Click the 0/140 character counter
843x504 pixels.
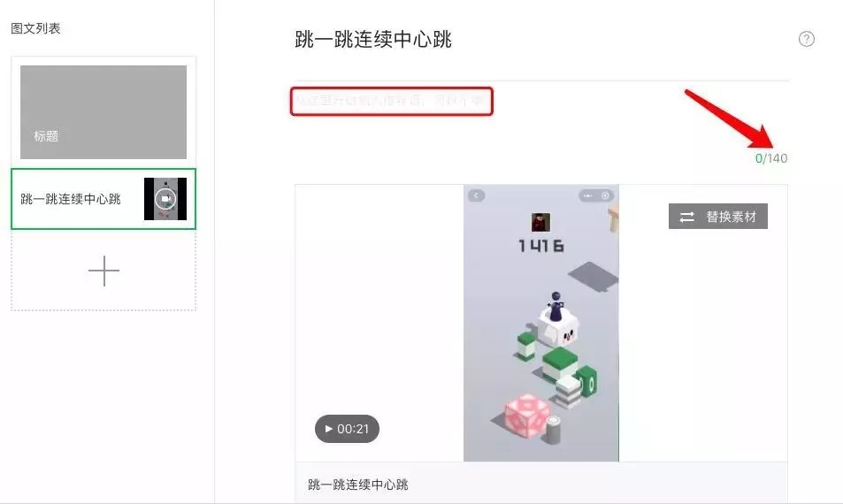[771, 158]
